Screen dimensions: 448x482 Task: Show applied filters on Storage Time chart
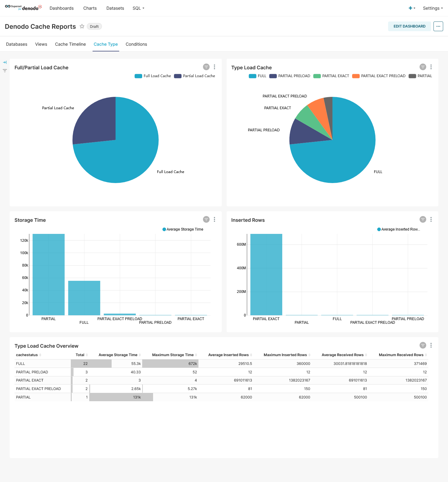coord(206,219)
